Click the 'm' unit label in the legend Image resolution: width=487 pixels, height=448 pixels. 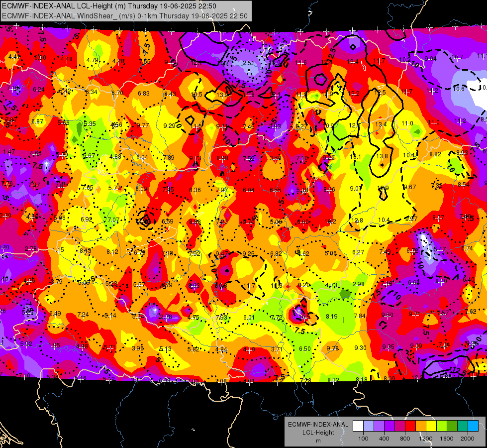318,441
